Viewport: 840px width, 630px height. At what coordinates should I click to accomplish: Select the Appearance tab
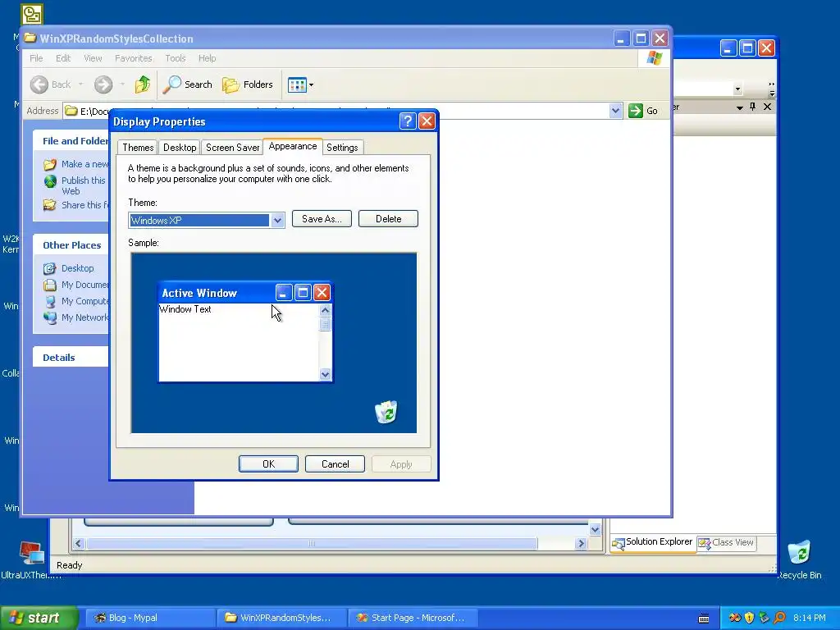pos(293,146)
